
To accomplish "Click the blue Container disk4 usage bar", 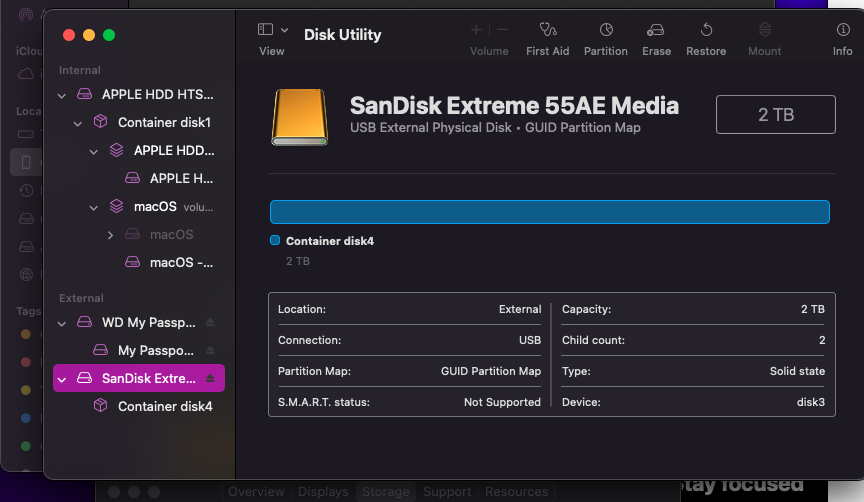I will pos(549,212).
